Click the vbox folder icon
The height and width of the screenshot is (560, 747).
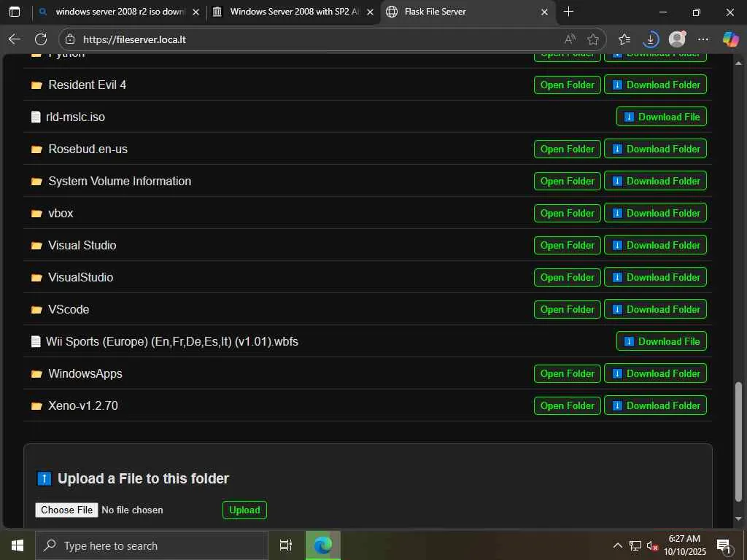pos(36,214)
